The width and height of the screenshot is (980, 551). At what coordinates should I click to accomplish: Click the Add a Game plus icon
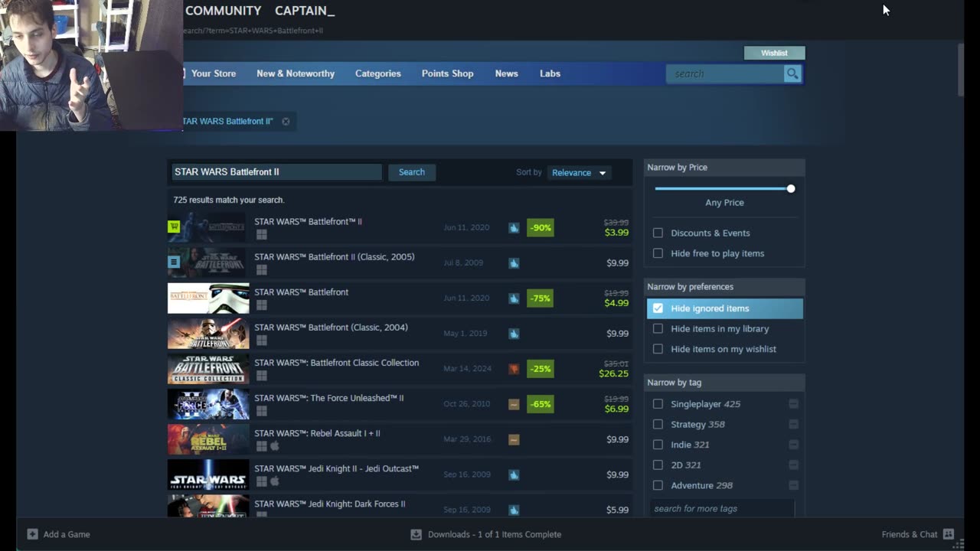32,534
